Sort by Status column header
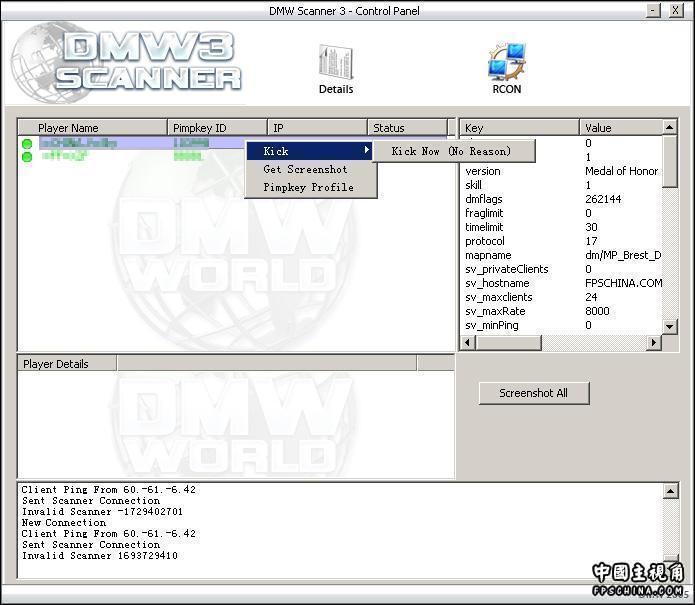The width and height of the screenshot is (695, 605). point(407,128)
